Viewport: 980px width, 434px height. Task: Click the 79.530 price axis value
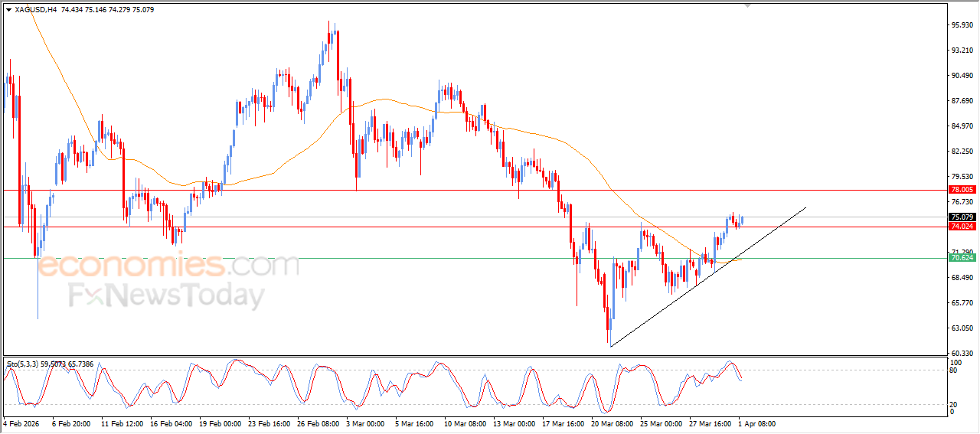[962, 177]
